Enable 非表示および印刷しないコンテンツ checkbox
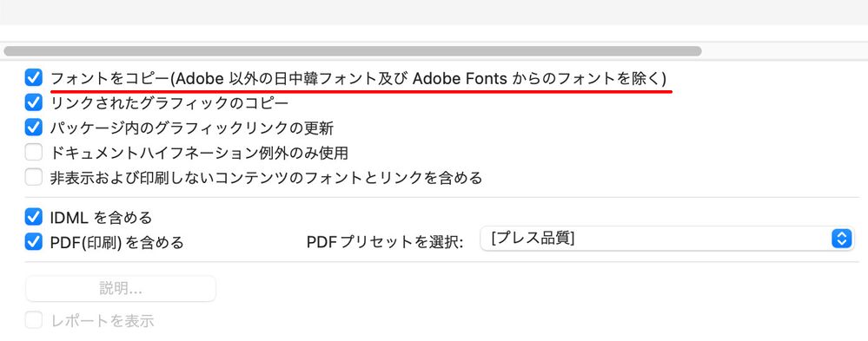 tap(34, 177)
